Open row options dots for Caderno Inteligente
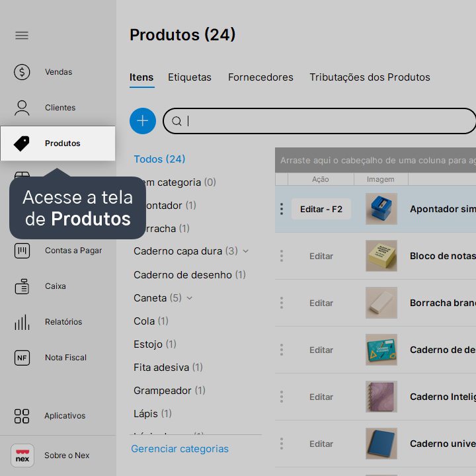 tap(282, 397)
